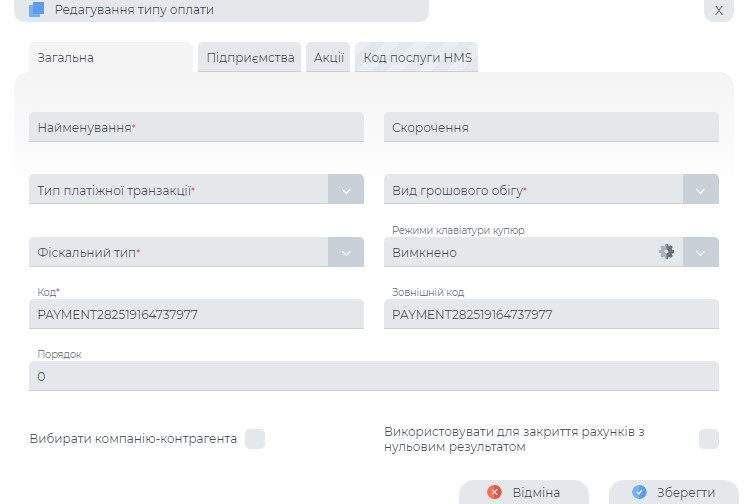Click the gear icon in keyboard modes field
The height and width of the screenshot is (504, 748).
666,252
